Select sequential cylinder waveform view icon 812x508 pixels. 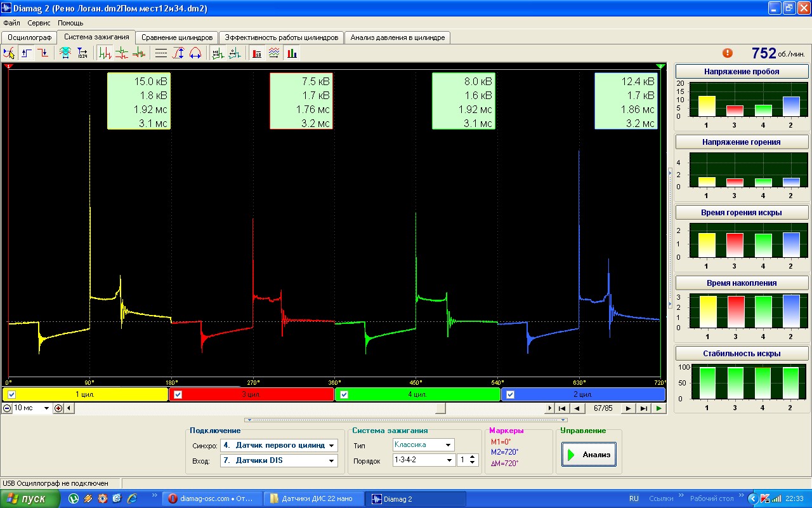pos(105,53)
